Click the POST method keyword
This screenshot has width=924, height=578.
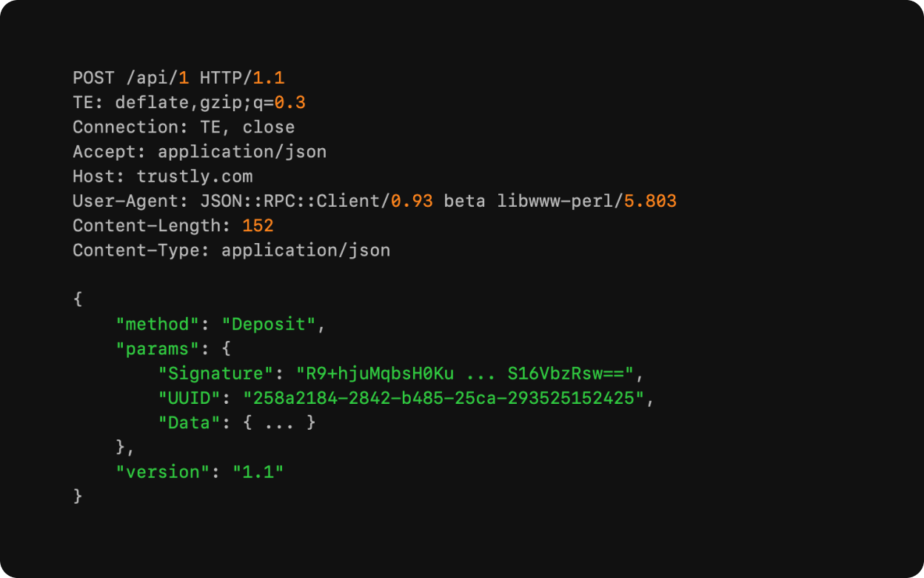click(x=93, y=78)
